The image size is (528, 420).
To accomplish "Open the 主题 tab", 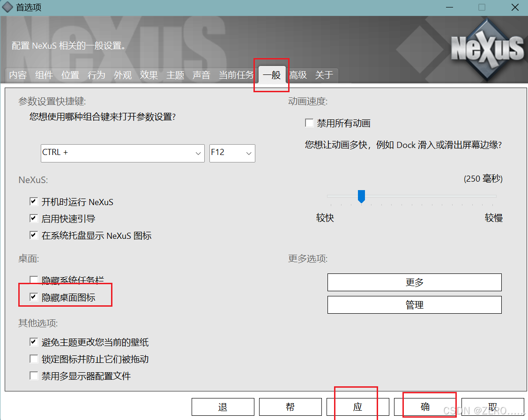I will (x=175, y=75).
